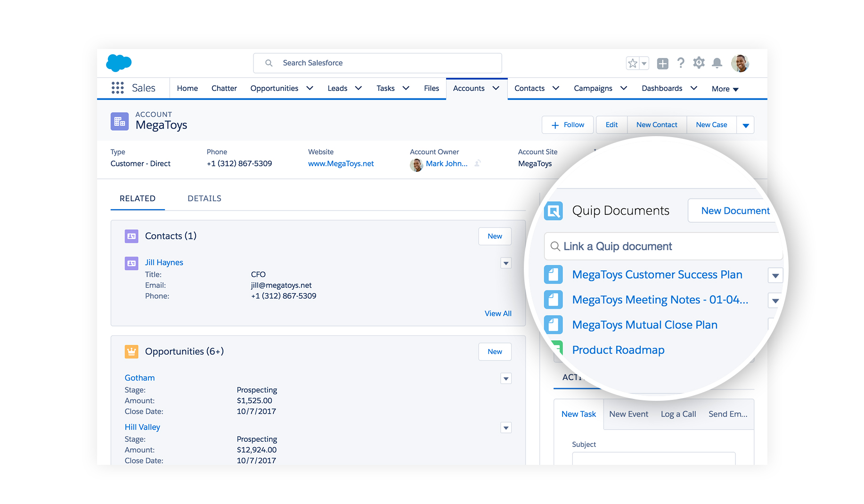
Task: Click the Quip Documents logo icon
Action: click(554, 211)
